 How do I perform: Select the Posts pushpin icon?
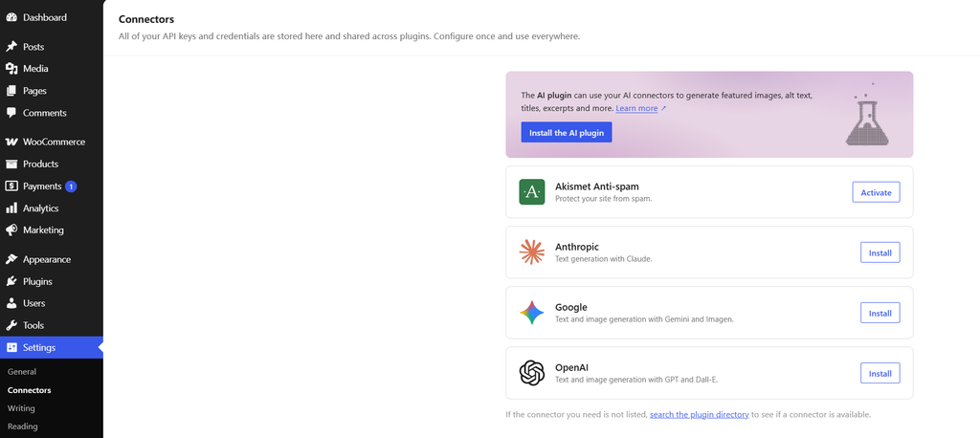[x=11, y=47]
